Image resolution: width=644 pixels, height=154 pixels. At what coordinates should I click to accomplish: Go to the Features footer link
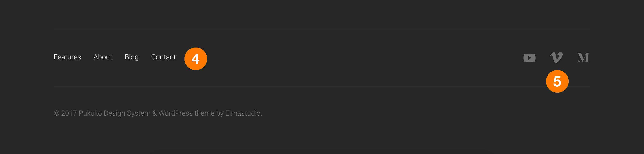tap(67, 57)
